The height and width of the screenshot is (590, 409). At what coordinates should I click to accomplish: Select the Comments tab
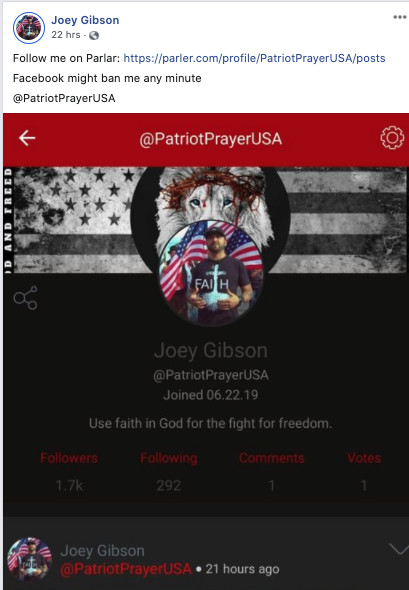tap(272, 458)
